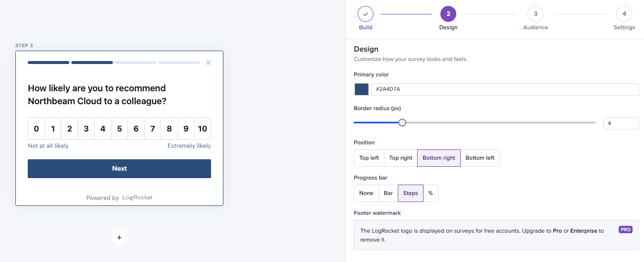The image size is (644, 262).
Task: Pick score 0 on the rating scale
Action: [36, 129]
